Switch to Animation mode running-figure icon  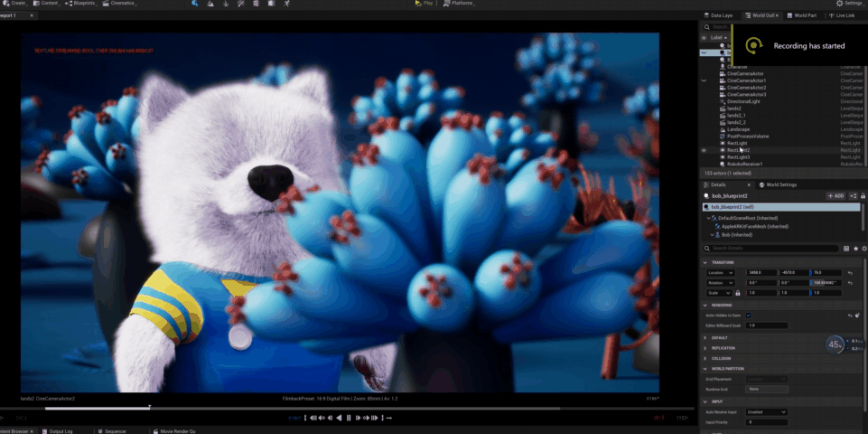[286, 4]
